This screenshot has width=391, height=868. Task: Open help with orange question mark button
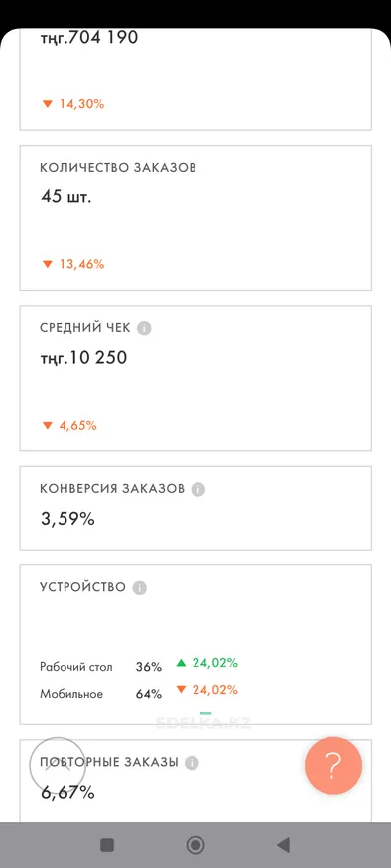(x=333, y=766)
